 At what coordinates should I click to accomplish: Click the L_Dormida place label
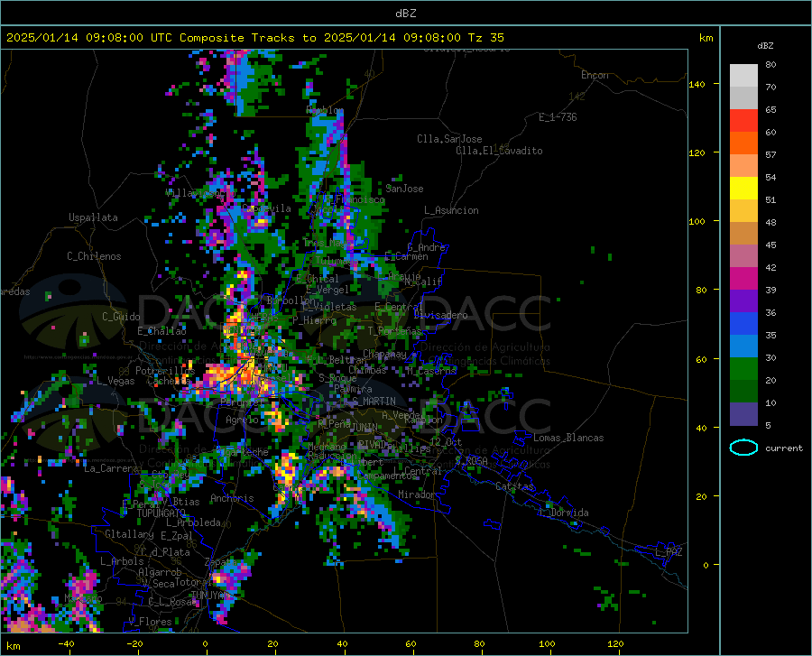(564, 513)
